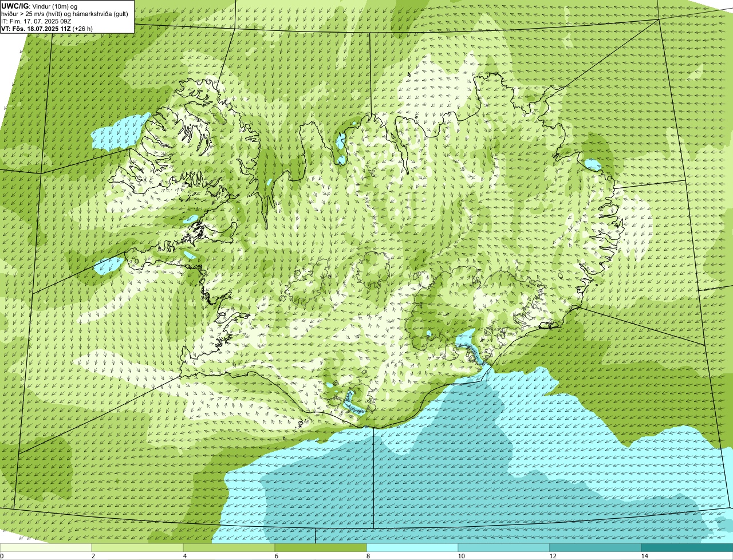Click the 2–4 m/s light green legend swatch
Screen dimensions: 733x560
click(x=137, y=548)
